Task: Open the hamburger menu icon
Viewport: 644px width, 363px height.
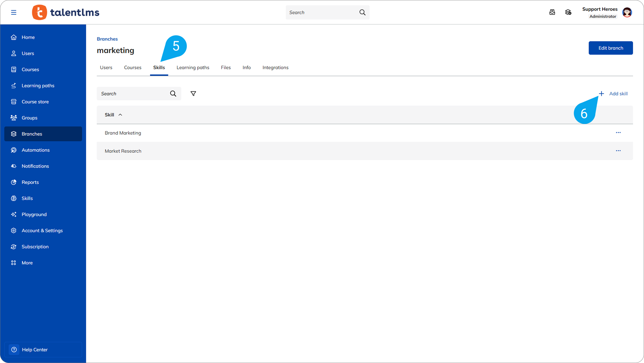Action: 13,12
